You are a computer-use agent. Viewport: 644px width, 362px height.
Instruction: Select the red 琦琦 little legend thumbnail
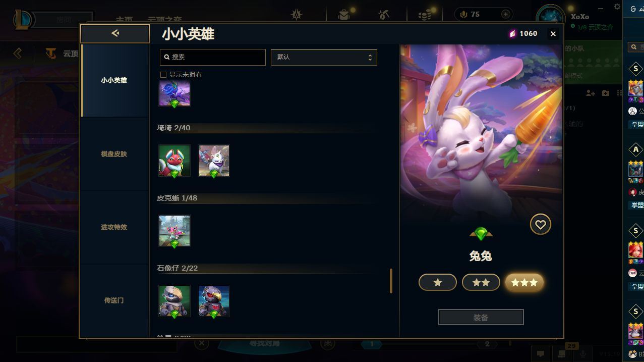(174, 161)
